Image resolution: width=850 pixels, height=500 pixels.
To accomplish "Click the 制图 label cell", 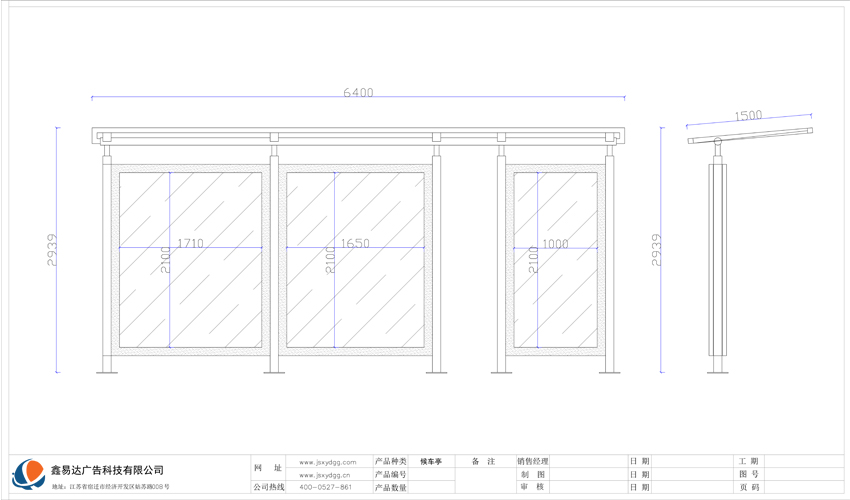I will pos(532,475).
